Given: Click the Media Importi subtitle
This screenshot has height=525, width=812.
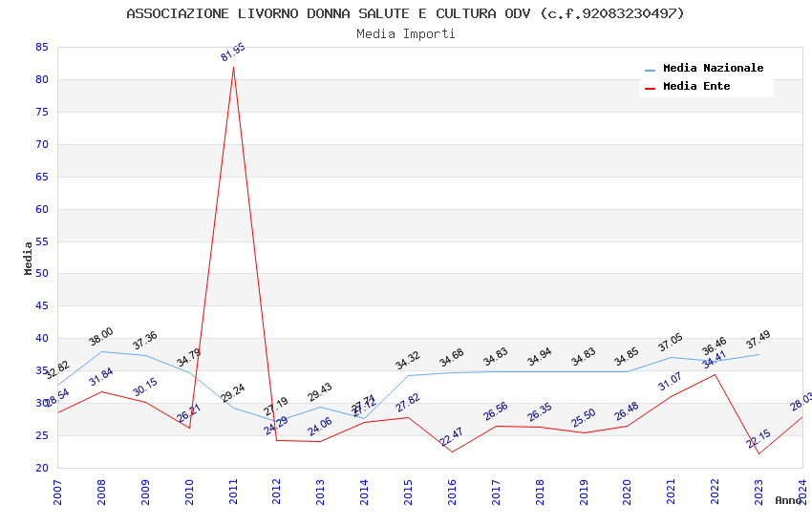Looking at the screenshot, I should 405,33.
